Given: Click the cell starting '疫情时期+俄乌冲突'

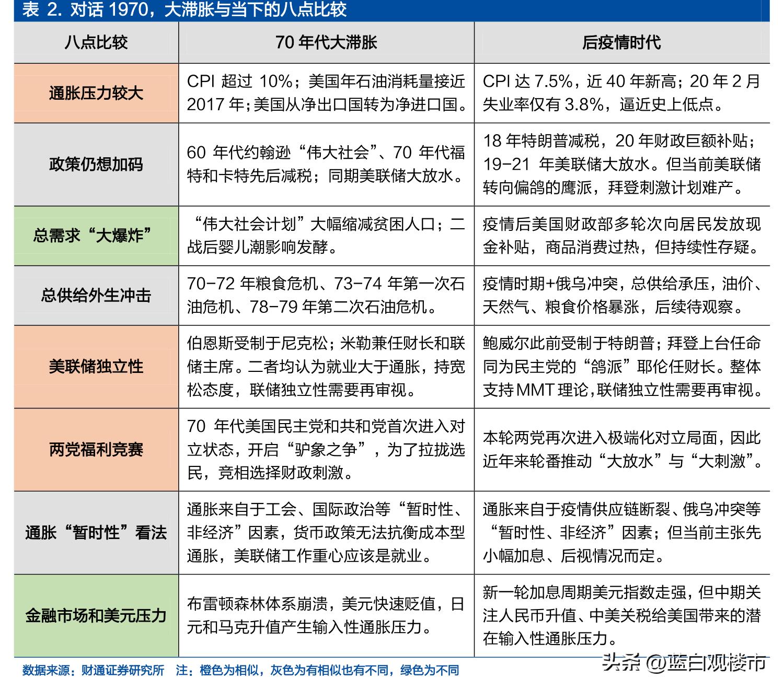Looking at the screenshot, I should (621, 296).
